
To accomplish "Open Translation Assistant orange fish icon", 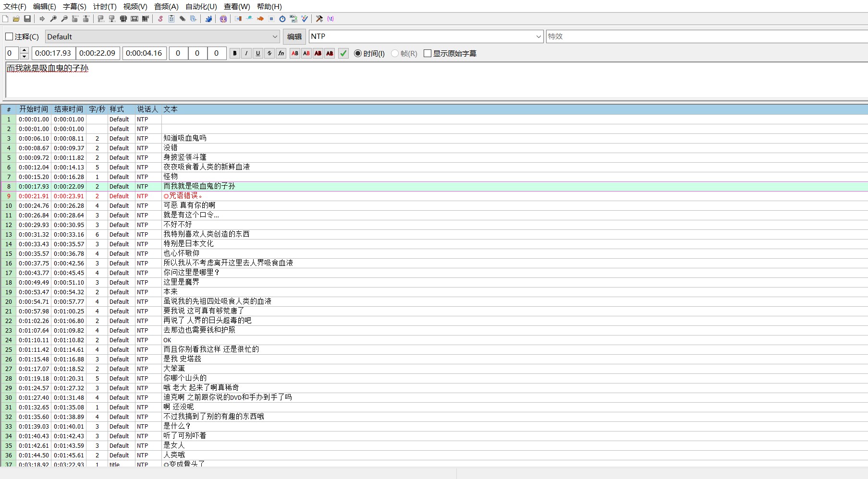I will coord(260,19).
